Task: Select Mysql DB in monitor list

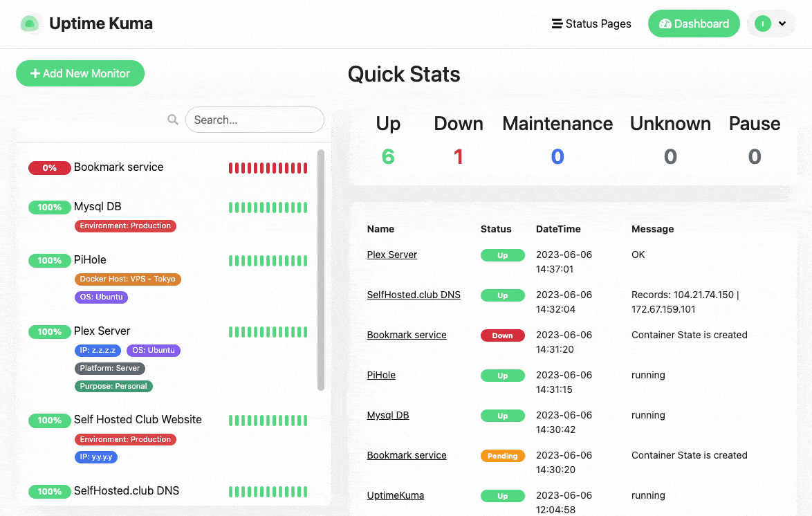Action: coord(98,206)
